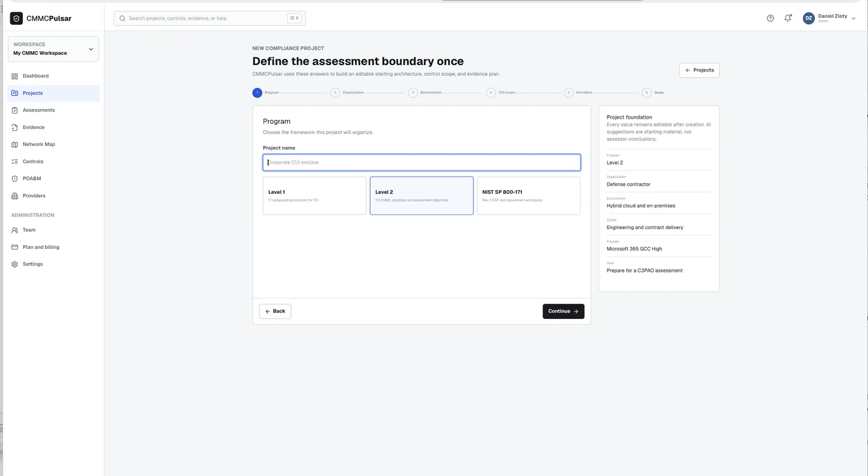
Task: Click 'Hybrid cloud and on-premises' summary value
Action: pos(641,206)
